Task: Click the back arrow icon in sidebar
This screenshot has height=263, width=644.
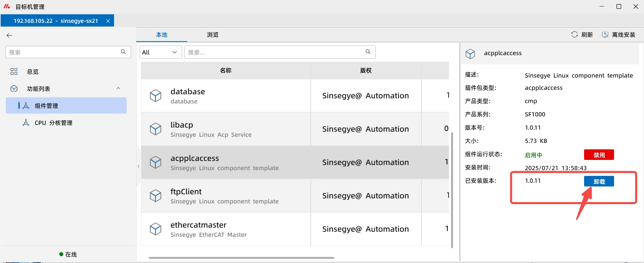Action: 9,35
